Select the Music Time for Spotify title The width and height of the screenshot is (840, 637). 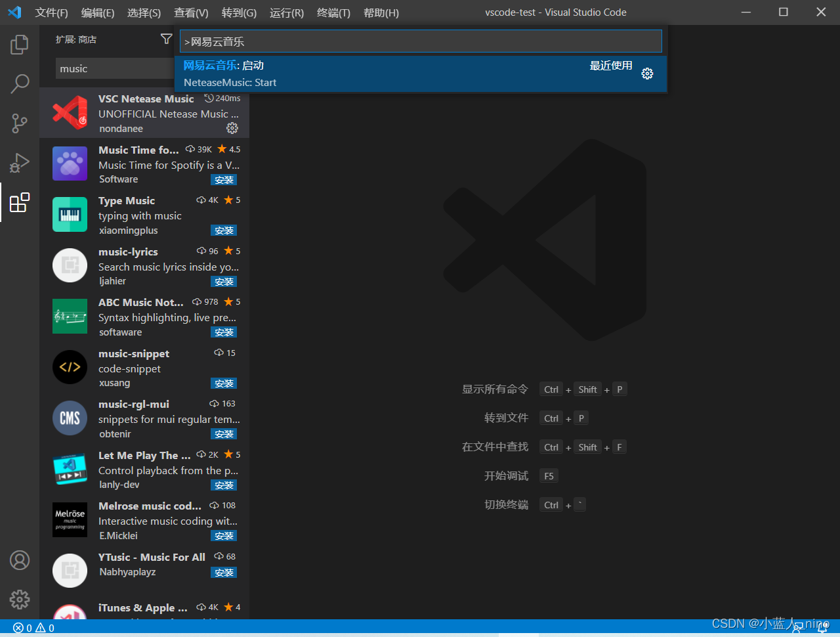coord(138,150)
